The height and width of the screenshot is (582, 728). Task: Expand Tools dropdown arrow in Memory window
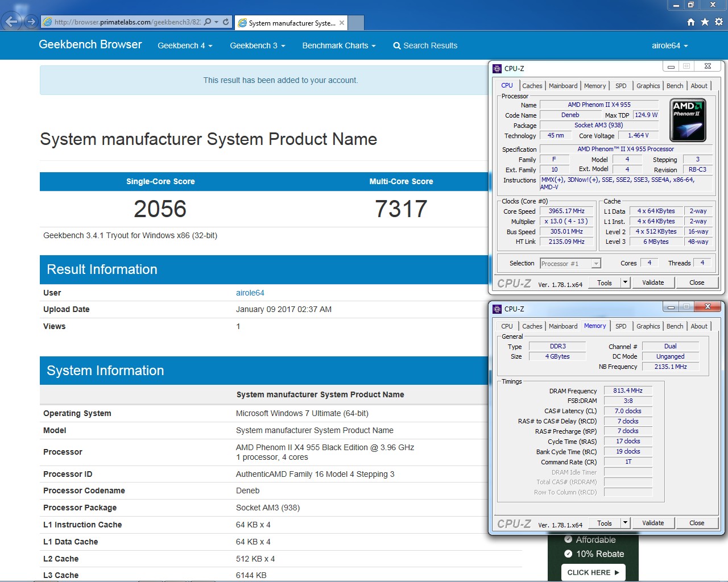[x=625, y=522]
